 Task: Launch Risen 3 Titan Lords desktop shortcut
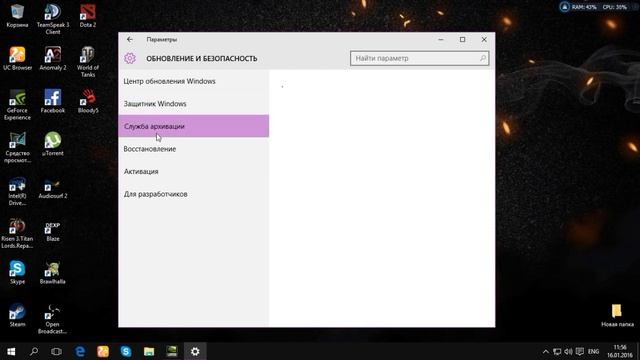click(x=17, y=233)
